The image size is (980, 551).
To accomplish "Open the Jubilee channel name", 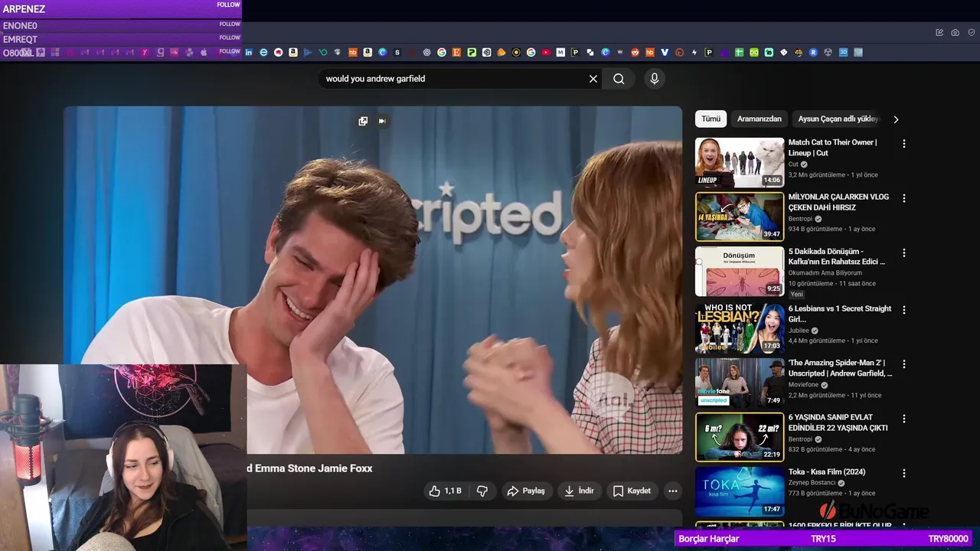I will pyautogui.click(x=799, y=331).
